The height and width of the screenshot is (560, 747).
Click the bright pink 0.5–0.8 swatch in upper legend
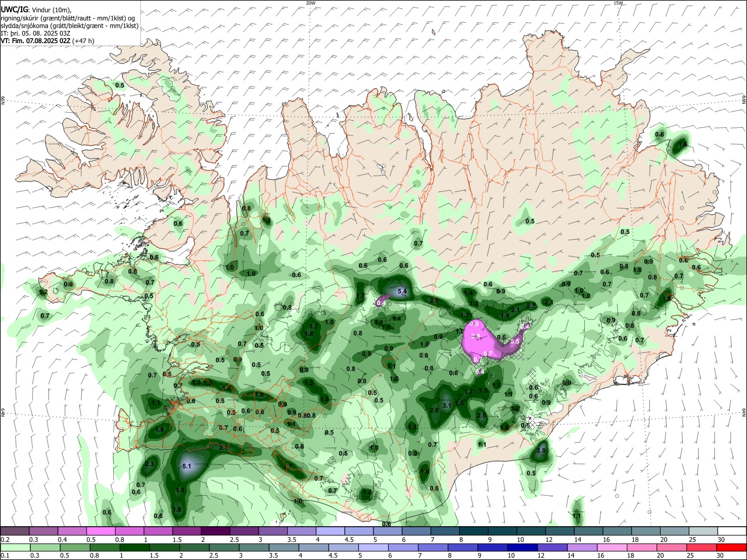100,531
